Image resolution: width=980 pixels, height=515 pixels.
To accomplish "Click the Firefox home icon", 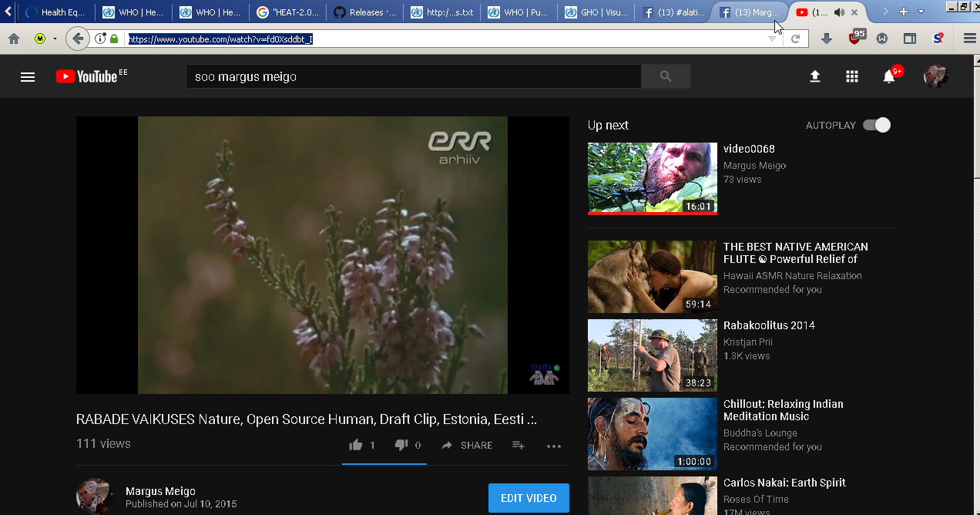I will pos(14,39).
